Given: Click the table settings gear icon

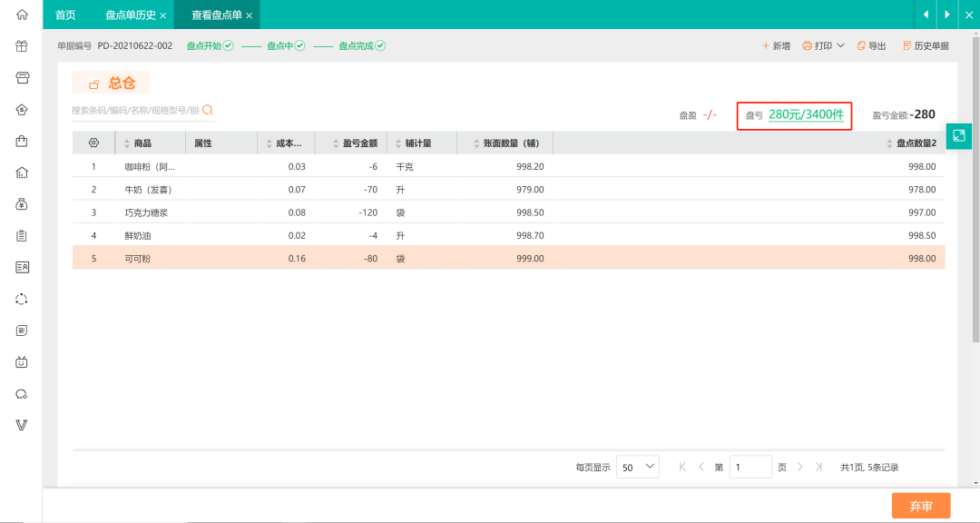Looking at the screenshot, I should (x=93, y=143).
